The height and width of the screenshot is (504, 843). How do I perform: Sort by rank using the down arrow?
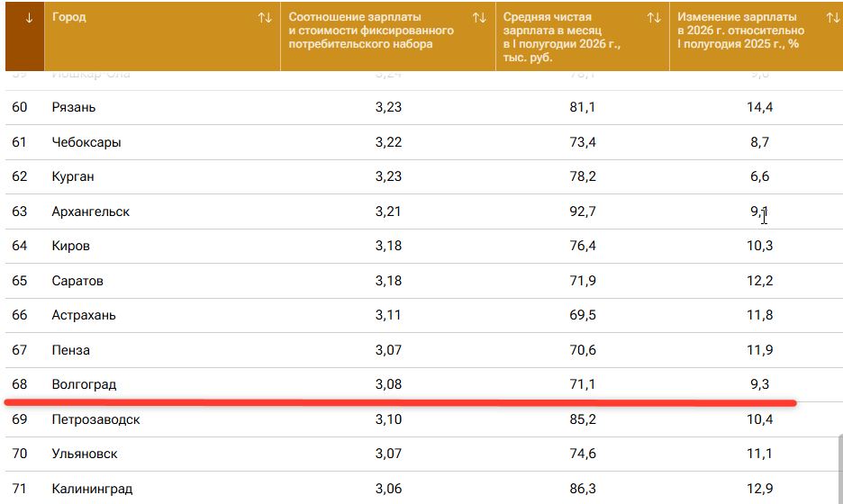pyautogui.click(x=29, y=18)
